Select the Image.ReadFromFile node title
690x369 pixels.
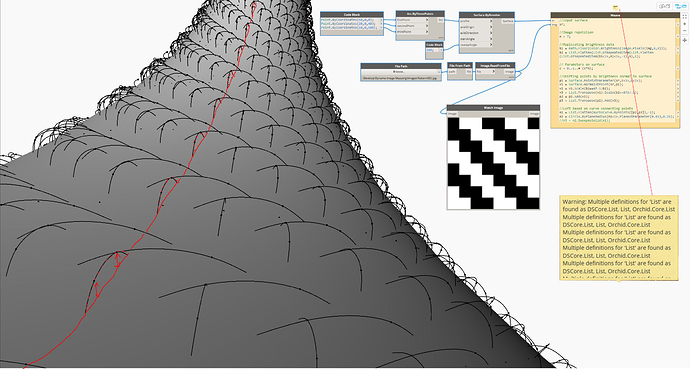pos(495,65)
